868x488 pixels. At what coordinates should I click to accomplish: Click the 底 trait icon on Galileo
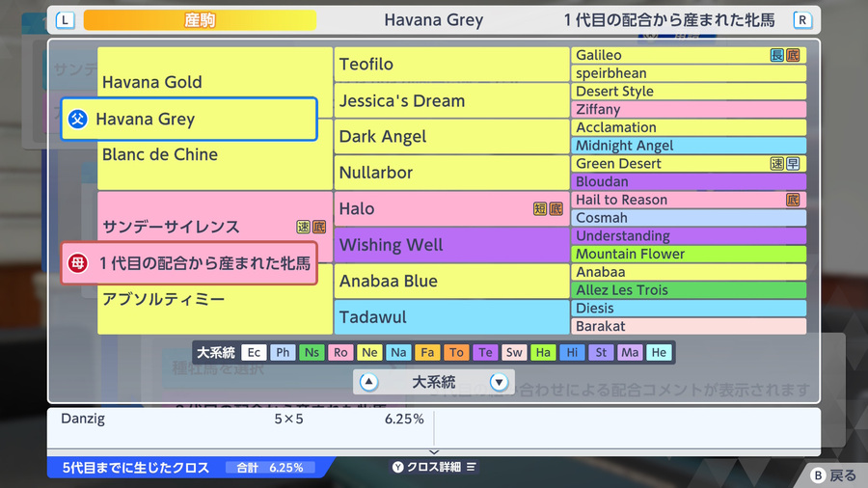click(x=793, y=55)
